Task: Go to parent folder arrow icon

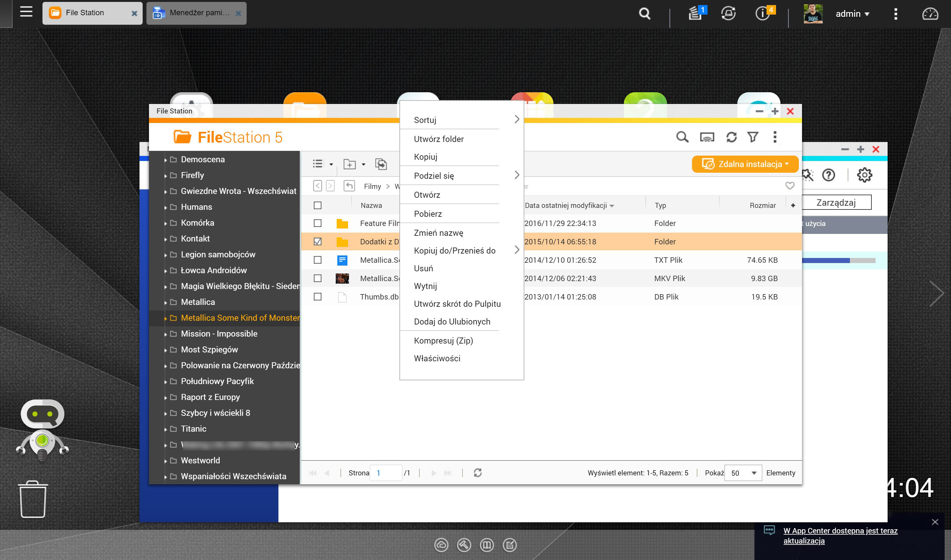Action: (349, 186)
